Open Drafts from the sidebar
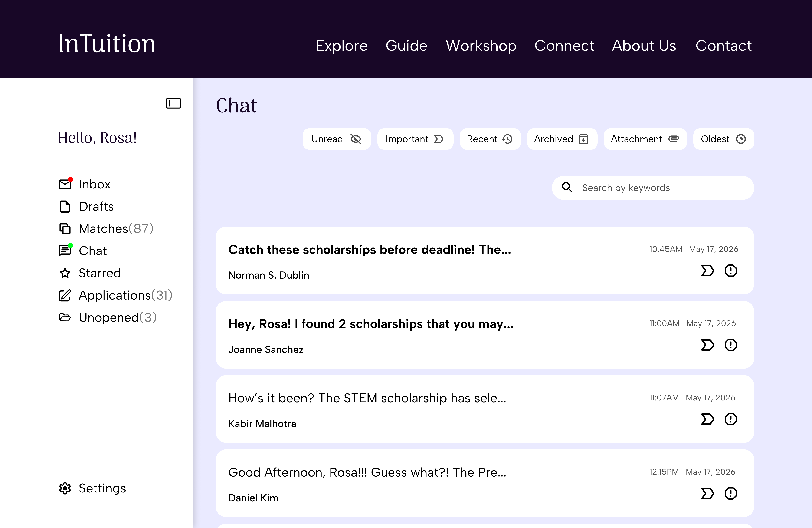This screenshot has width=812, height=528. point(96,207)
